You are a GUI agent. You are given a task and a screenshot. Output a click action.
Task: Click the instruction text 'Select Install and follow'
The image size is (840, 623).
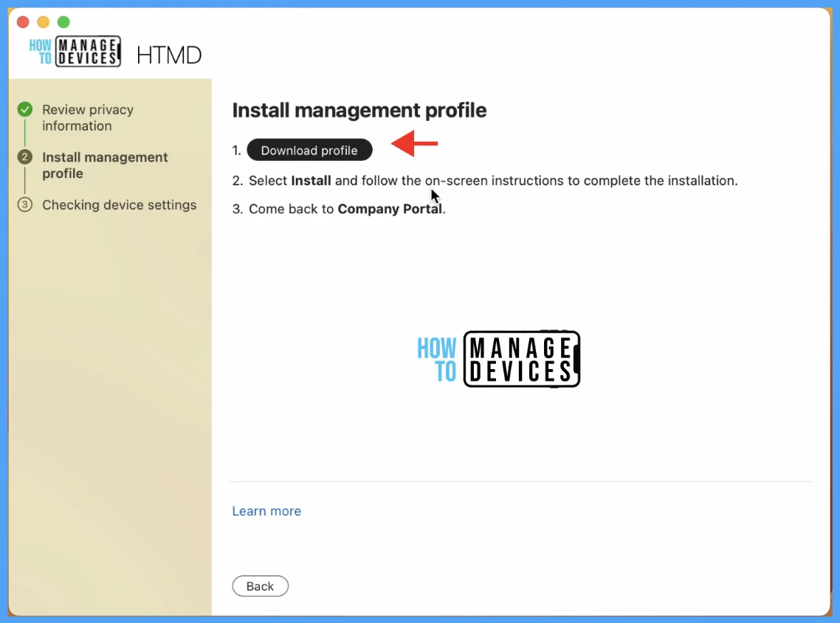pos(325,181)
